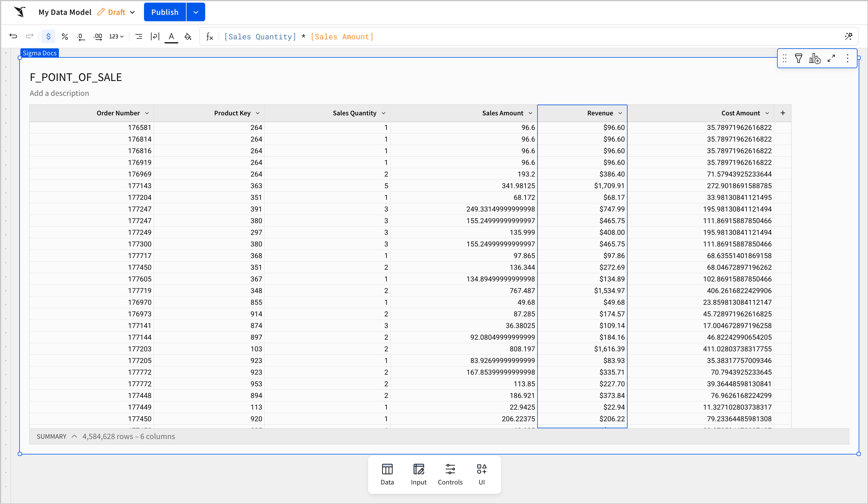This screenshot has height=504, width=868.
Task: Toggle the text wrap icon
Action: tap(155, 36)
